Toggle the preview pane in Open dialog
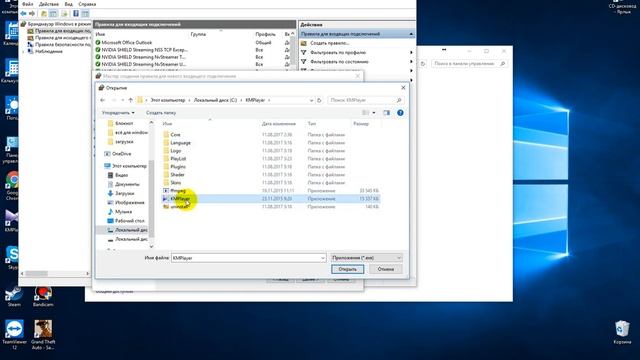640x360 pixels. [386, 113]
